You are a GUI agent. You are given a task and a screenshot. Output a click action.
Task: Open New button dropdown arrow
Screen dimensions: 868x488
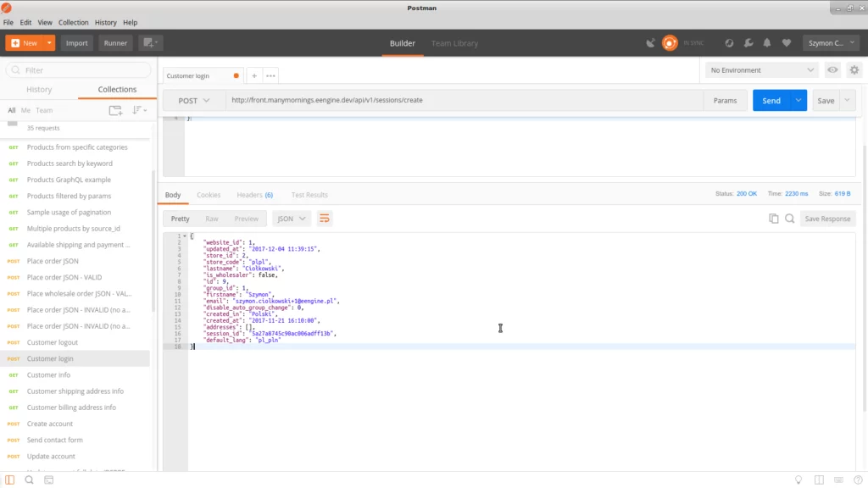[x=49, y=42]
